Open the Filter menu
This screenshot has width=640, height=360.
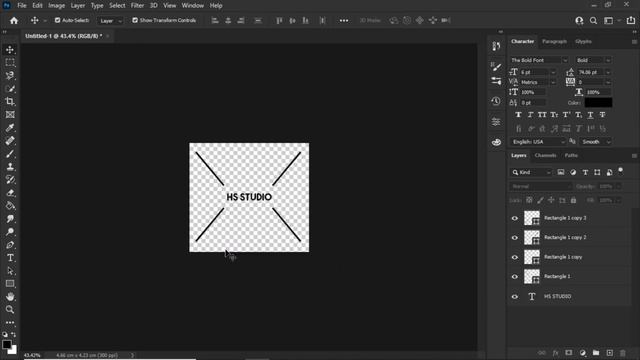[x=137, y=5]
